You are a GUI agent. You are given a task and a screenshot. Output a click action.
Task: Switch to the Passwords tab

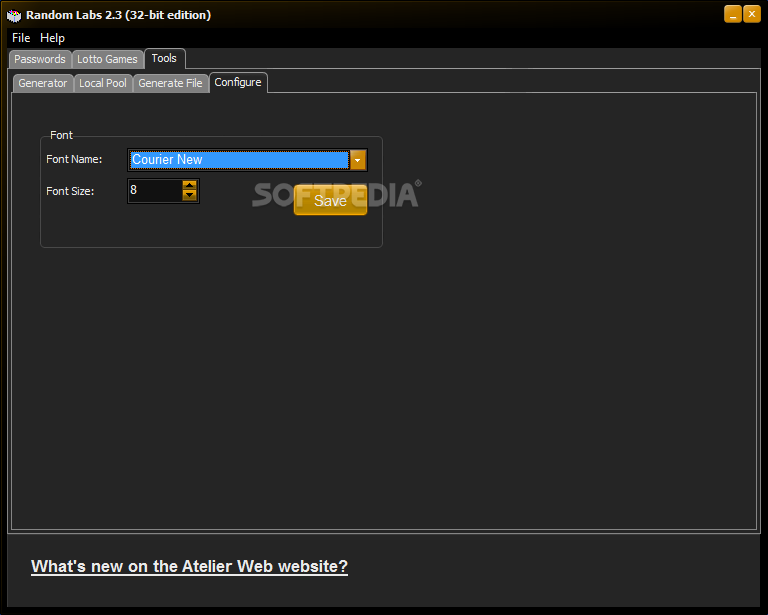click(x=40, y=59)
